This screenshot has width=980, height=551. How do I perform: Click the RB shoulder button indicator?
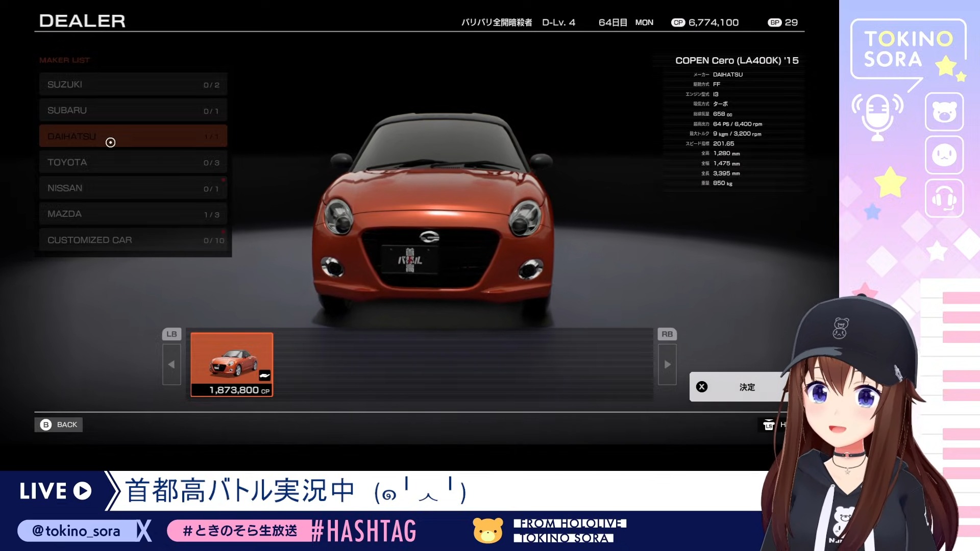click(667, 334)
